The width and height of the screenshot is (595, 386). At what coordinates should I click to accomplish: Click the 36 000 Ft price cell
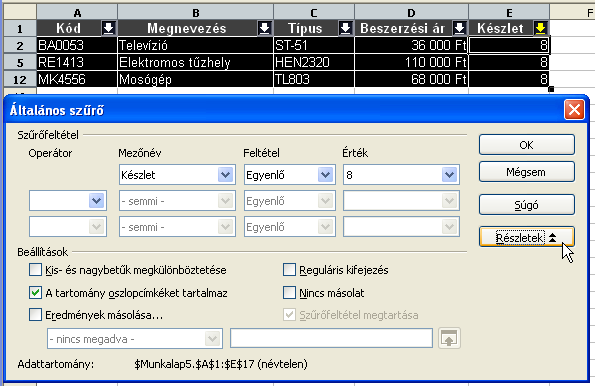[411, 46]
